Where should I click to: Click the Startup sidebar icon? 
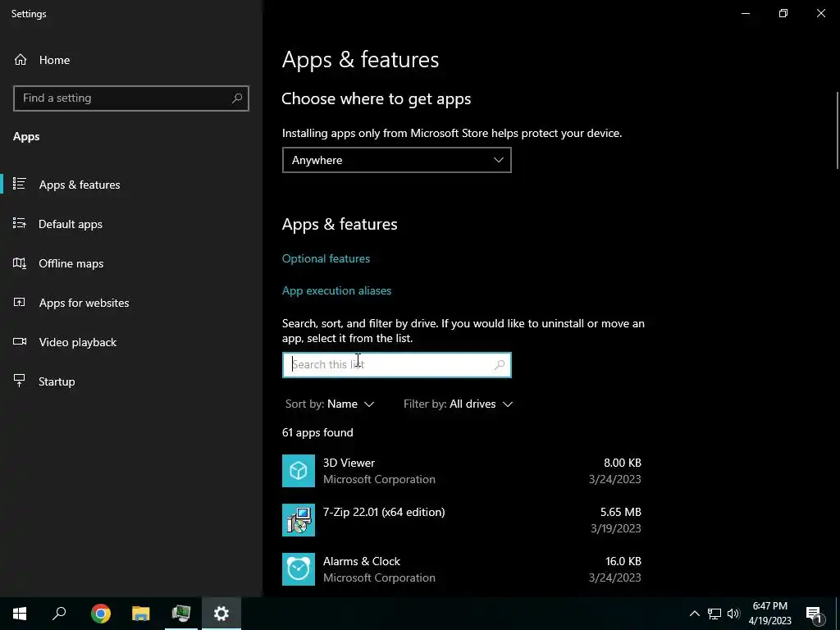(x=20, y=381)
